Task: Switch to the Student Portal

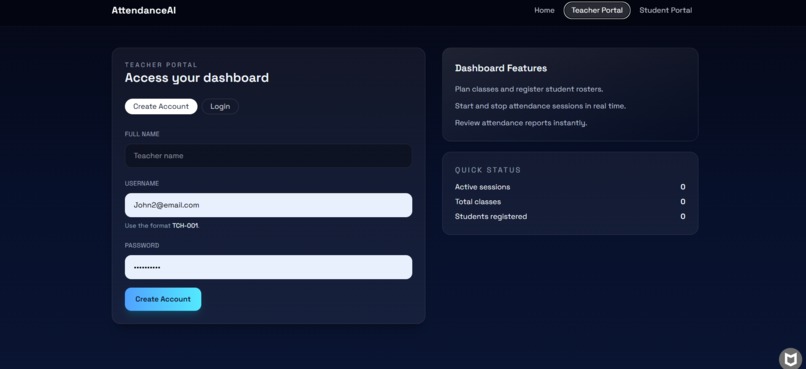Action: tap(666, 10)
